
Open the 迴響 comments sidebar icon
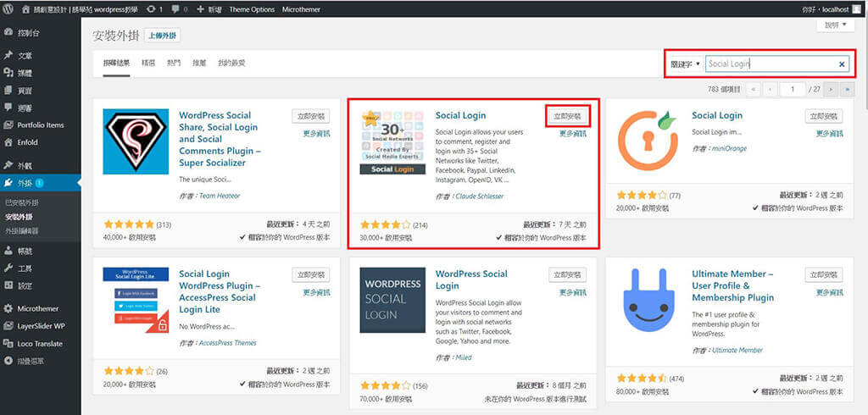[x=8, y=108]
